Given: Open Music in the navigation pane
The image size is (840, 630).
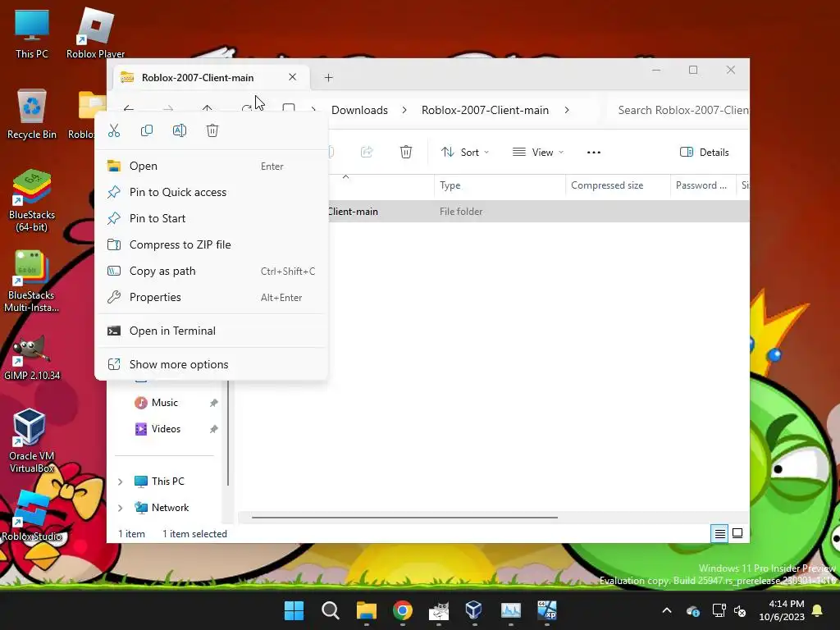Looking at the screenshot, I should (164, 402).
